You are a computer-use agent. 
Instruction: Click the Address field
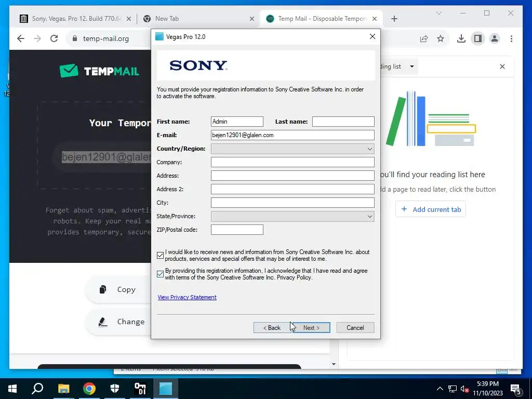tap(292, 176)
